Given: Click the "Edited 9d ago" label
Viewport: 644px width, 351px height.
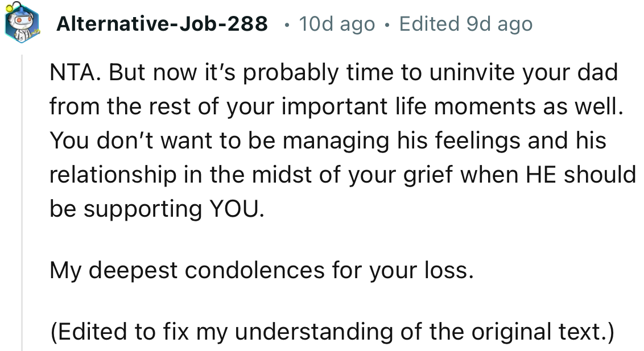Looking at the screenshot, I should (465, 24).
